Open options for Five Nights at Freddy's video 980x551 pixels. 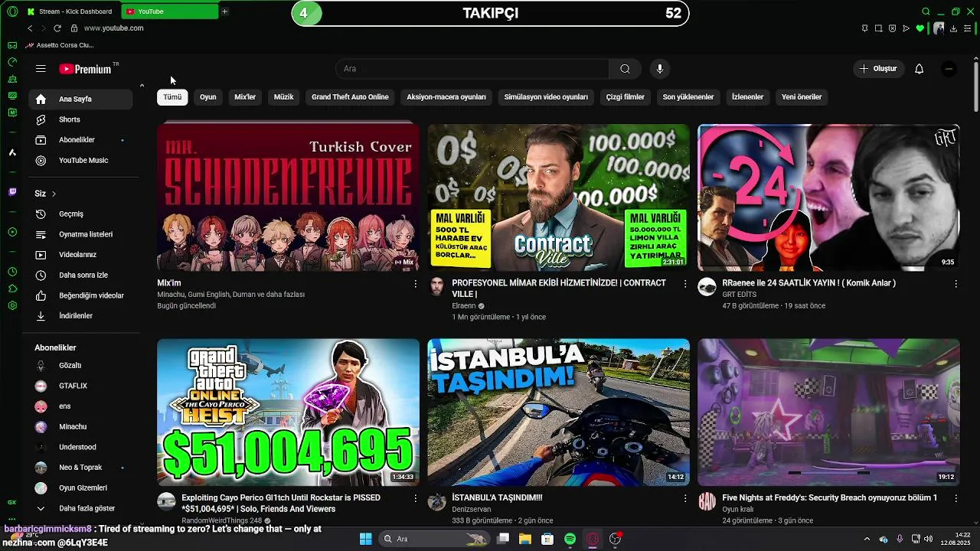955,498
